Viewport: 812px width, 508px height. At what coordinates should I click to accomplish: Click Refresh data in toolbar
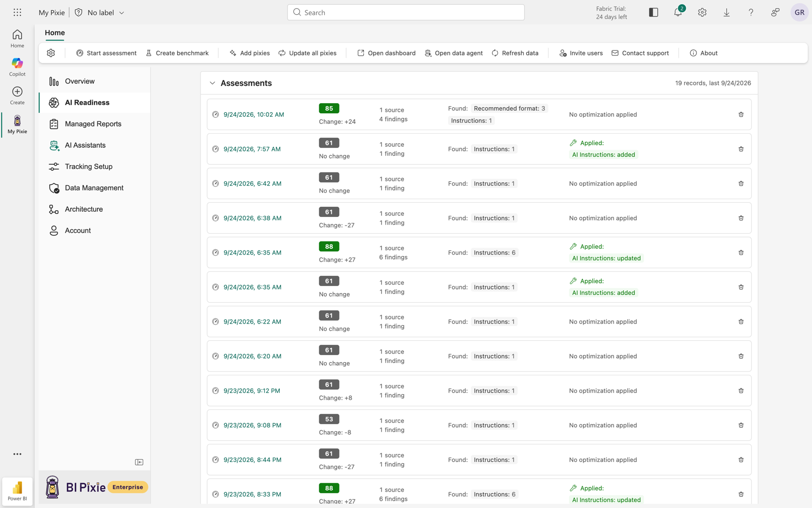pyautogui.click(x=515, y=53)
